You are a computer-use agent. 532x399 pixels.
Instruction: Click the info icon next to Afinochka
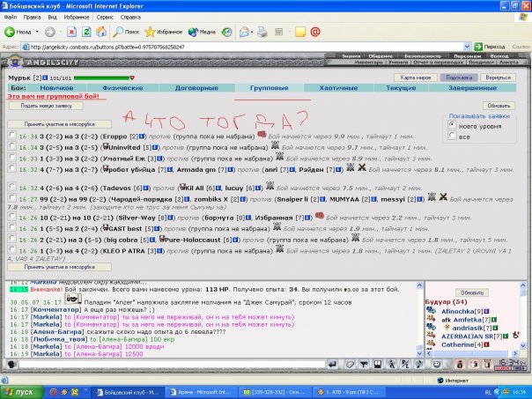pos(486,311)
